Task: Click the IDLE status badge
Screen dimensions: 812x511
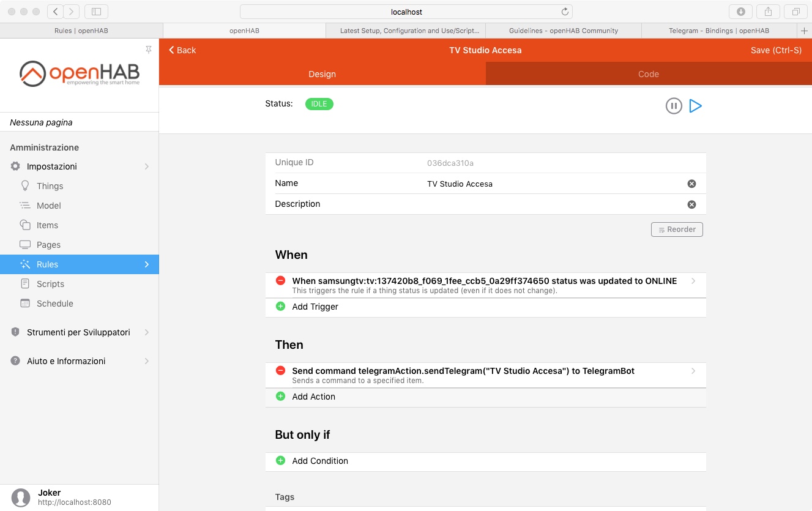Action: click(x=319, y=103)
